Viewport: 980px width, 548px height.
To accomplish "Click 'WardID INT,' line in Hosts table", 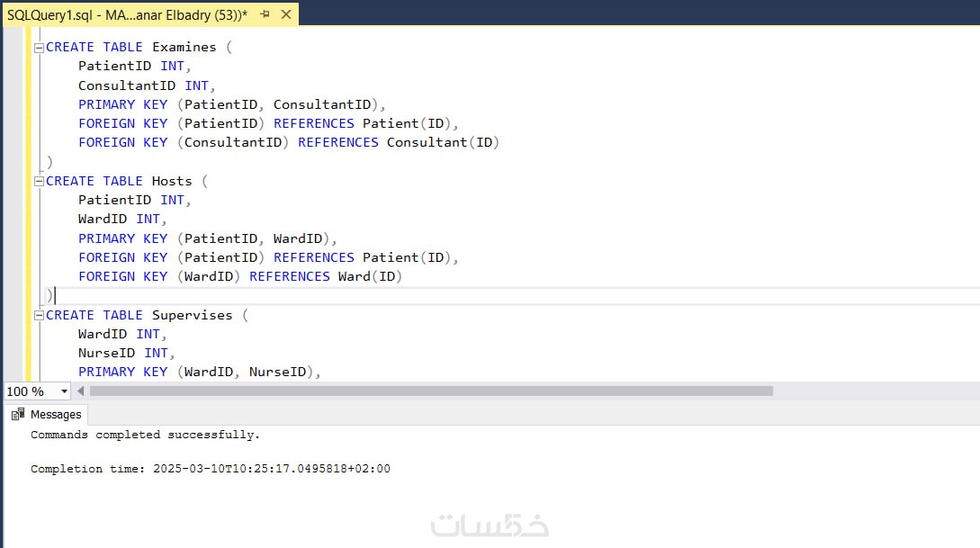I will click(x=122, y=220).
